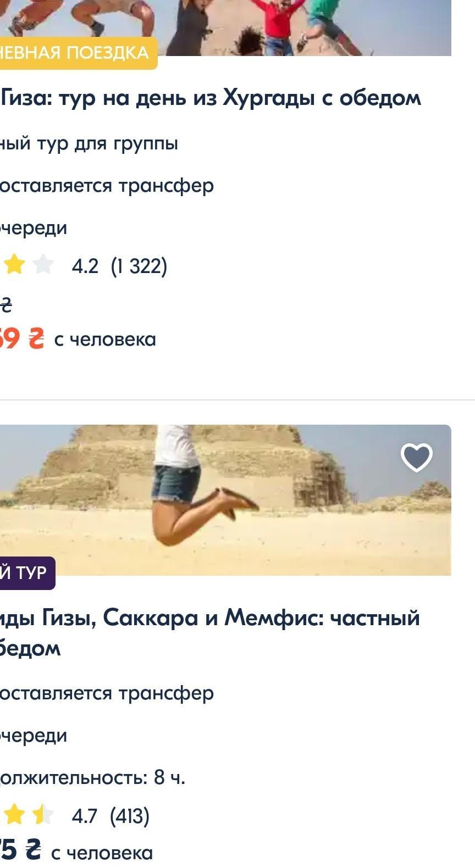Open the (1 322) reviews count
The height and width of the screenshot is (868, 475).
coord(139,266)
